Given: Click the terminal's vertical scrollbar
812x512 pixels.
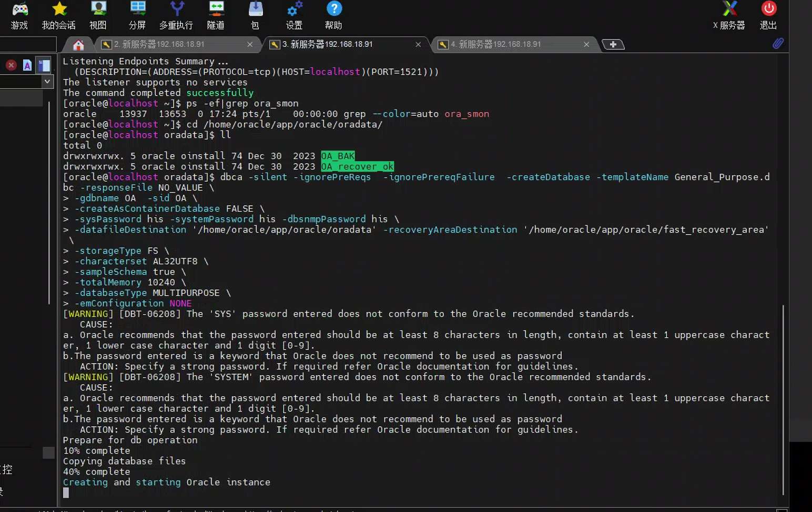Looking at the screenshot, I should 783,400.
